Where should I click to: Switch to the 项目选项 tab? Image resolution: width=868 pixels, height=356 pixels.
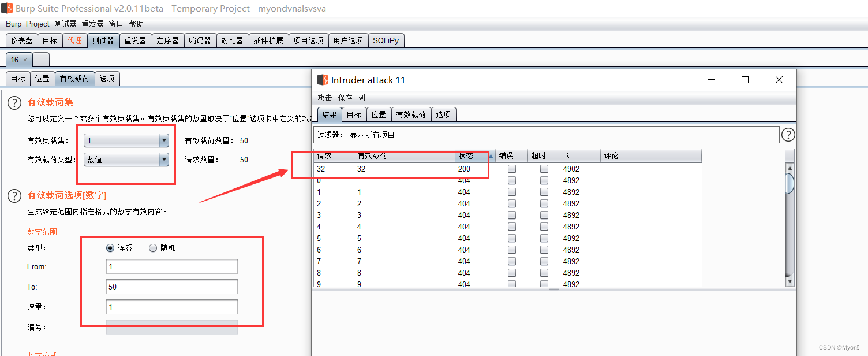(x=308, y=40)
